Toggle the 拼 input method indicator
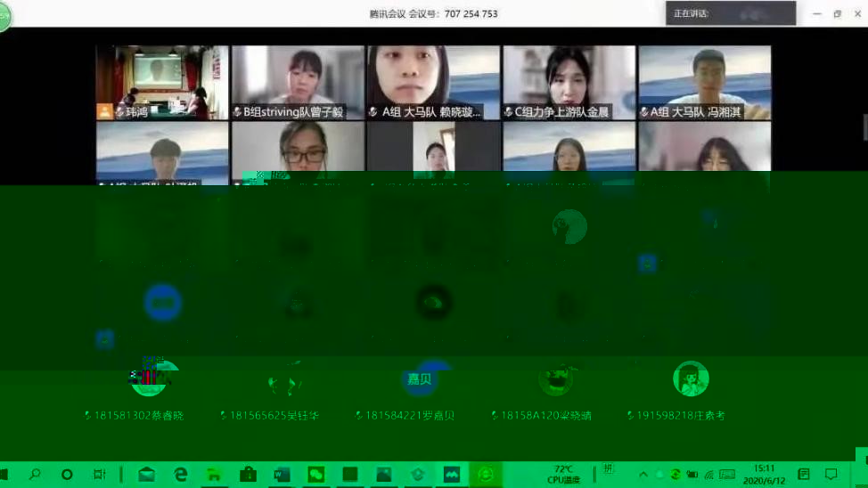Viewport: 868px width, 488px height. [608, 468]
